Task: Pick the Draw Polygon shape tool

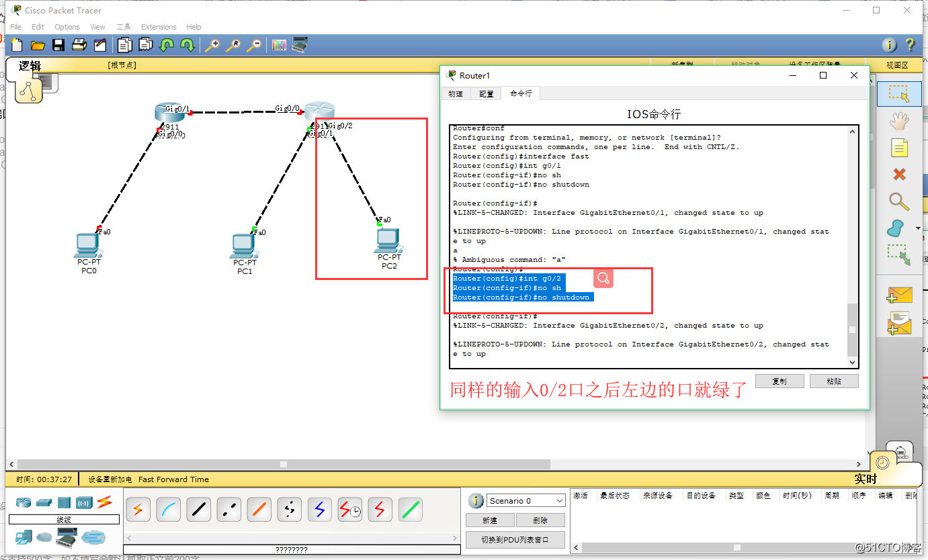Action: (x=896, y=228)
